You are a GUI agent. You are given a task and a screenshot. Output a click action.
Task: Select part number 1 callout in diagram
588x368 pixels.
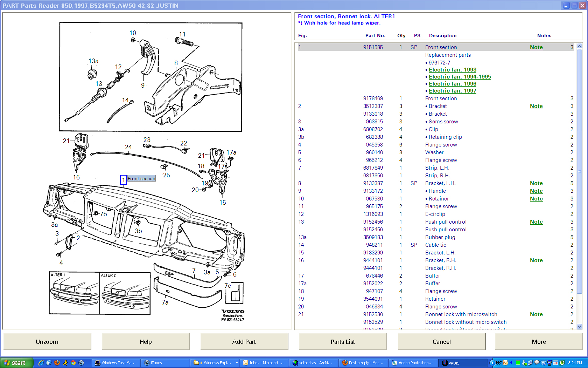coord(123,180)
